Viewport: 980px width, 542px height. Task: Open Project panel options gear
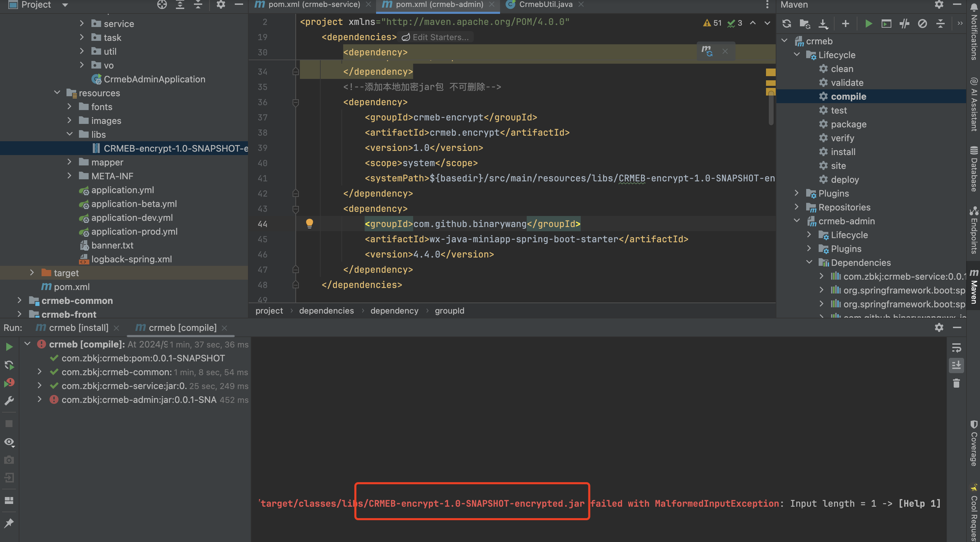click(x=221, y=4)
